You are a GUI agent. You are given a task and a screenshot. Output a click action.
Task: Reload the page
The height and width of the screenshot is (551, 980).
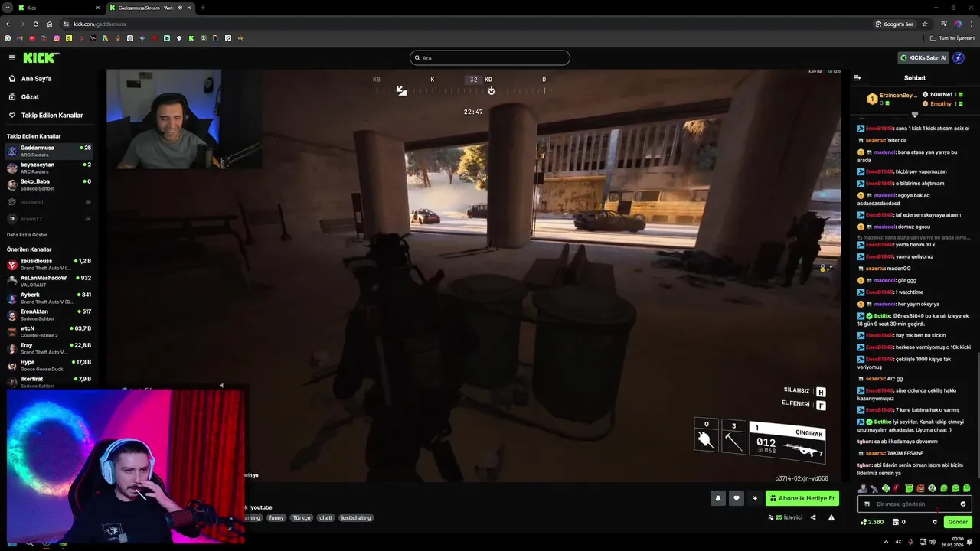[35, 24]
